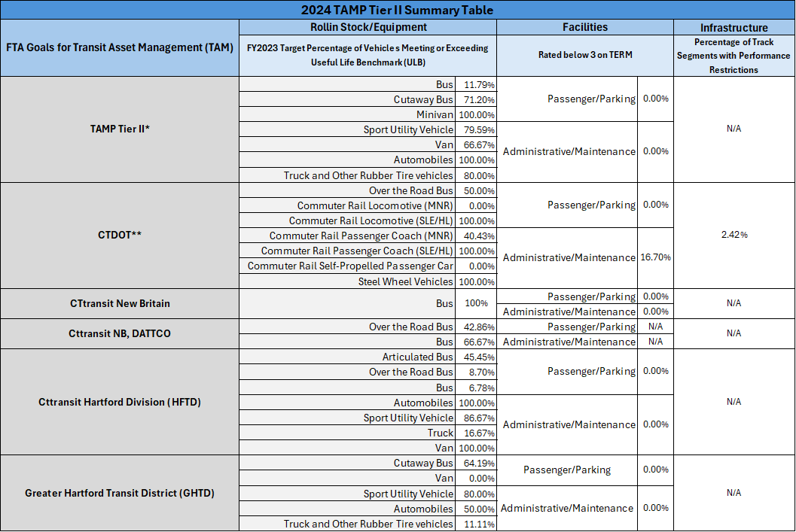Click the Cttransit NB, DATTCO row label

point(120,333)
